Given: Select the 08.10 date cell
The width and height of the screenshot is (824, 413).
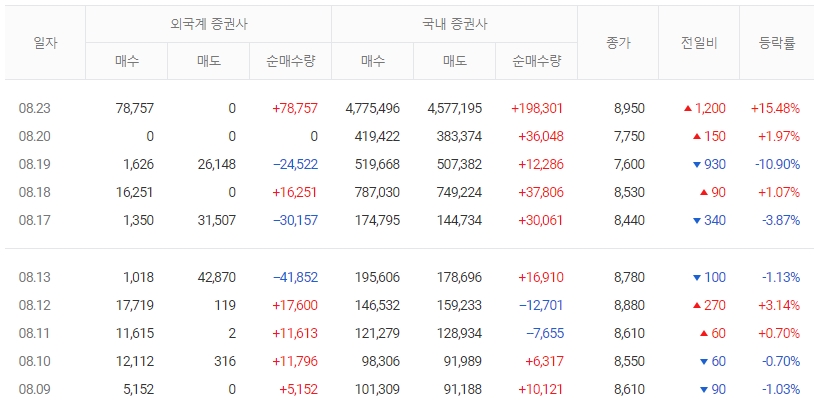Looking at the screenshot, I should (x=35, y=361).
